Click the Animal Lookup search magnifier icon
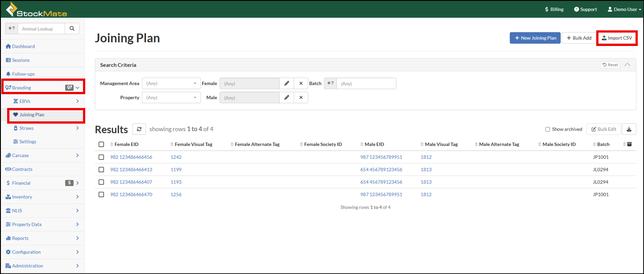The width and height of the screenshot is (644, 274). coord(72,29)
